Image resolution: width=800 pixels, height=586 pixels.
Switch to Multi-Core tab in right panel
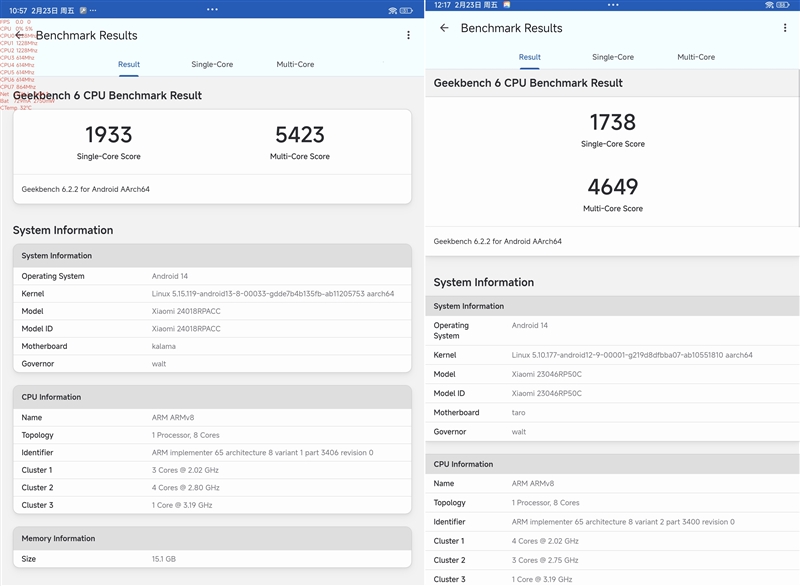point(696,57)
